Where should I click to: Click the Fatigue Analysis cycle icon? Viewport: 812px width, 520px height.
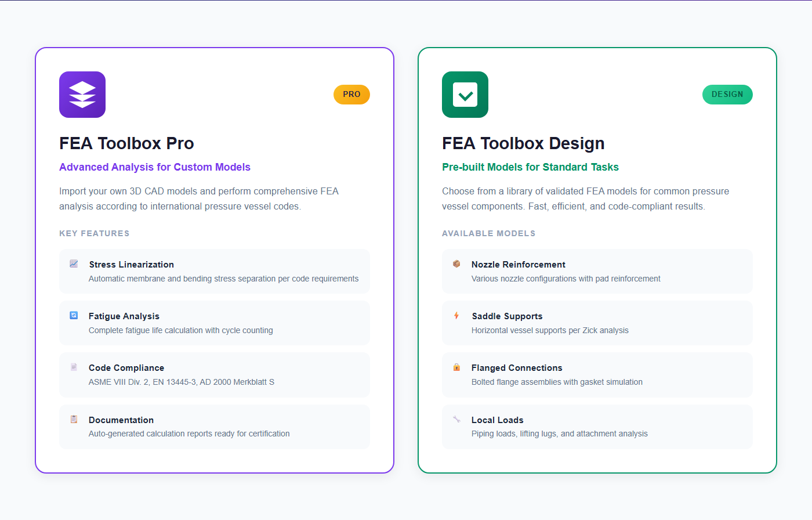click(74, 315)
